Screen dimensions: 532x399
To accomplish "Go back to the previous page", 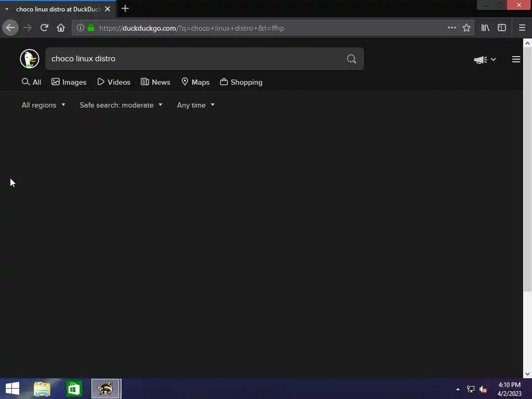I will pyautogui.click(x=10, y=28).
